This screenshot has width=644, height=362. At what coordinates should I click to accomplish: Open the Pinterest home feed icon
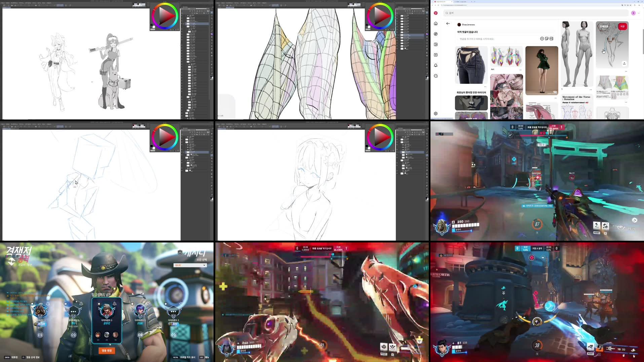(435, 24)
